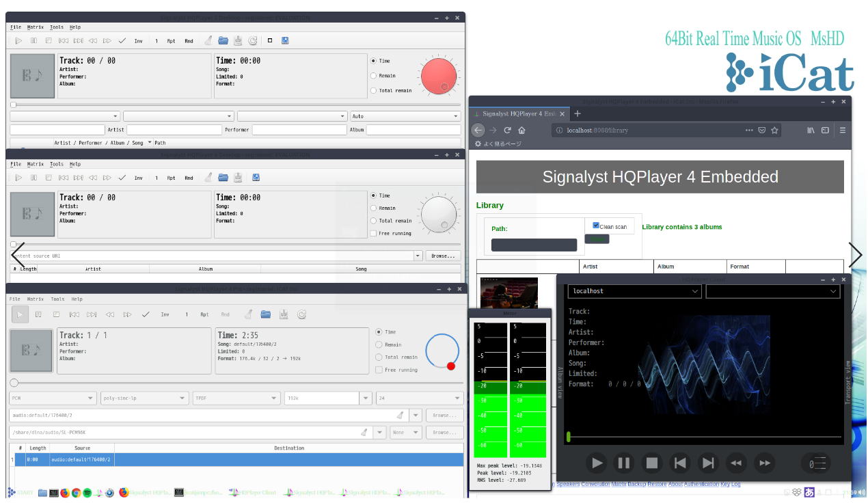This screenshot has height=503, width=868.
Task: Open the PCM dropdown
Action: (x=53, y=398)
